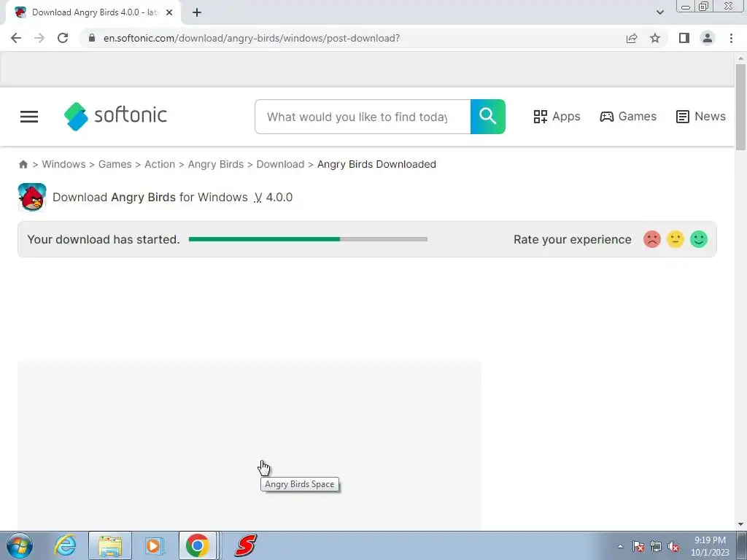Click the scrollbar down arrow
The height and width of the screenshot is (560, 747).
click(740, 524)
